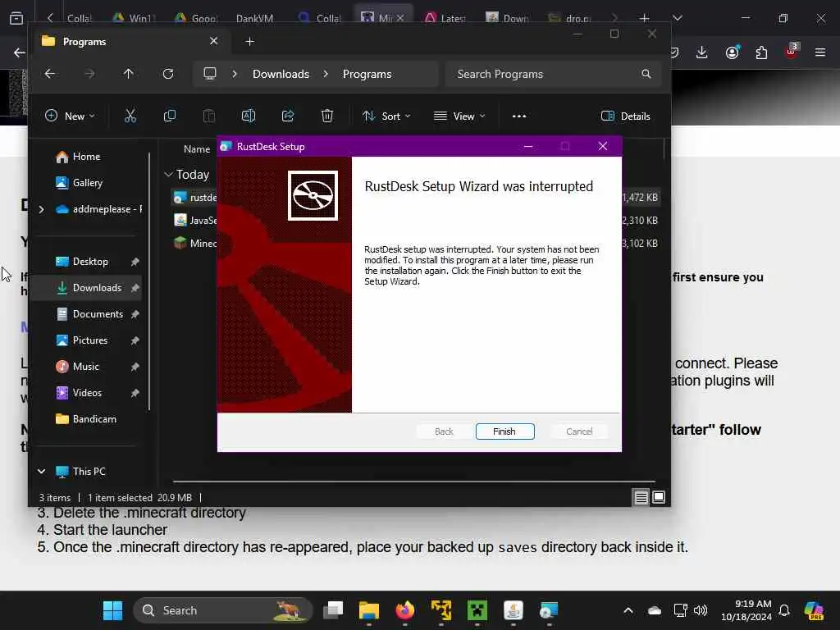This screenshot has width=840, height=630.
Task: Click Finish in RustDesk Setup
Action: tap(504, 431)
